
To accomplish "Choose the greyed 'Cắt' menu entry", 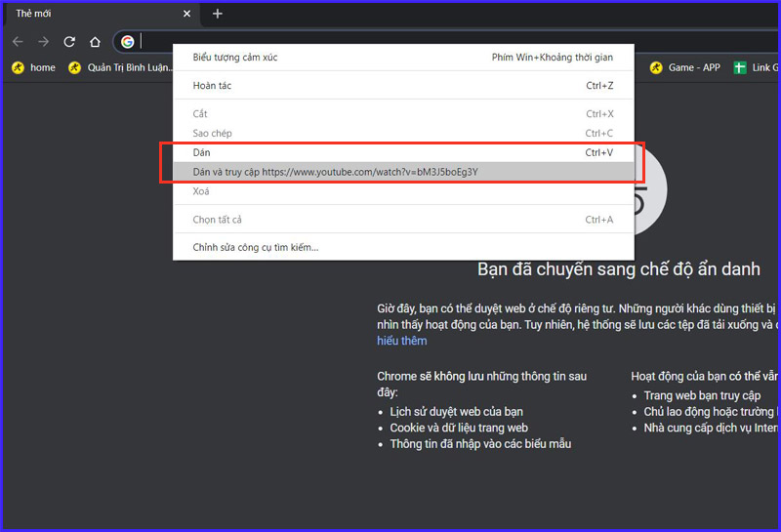I will point(403,113).
